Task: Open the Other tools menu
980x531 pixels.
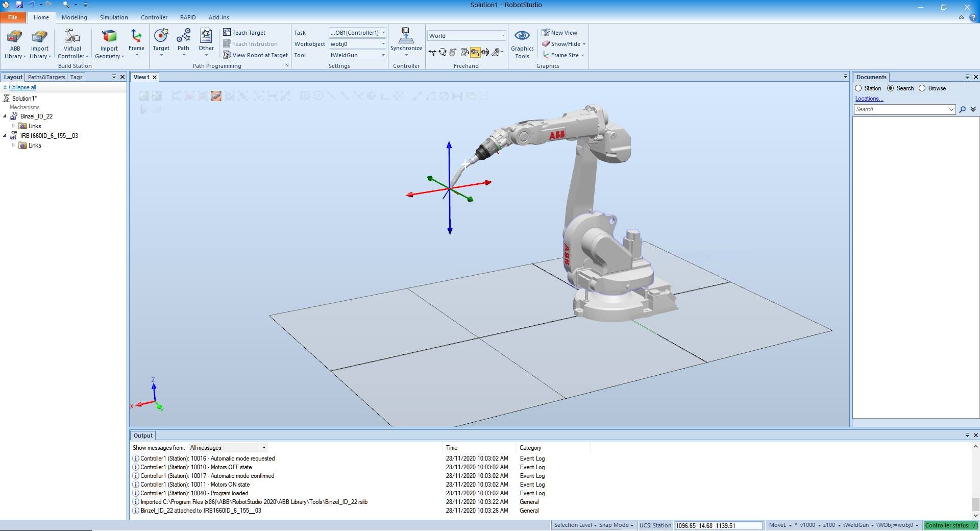Action: tap(206, 42)
